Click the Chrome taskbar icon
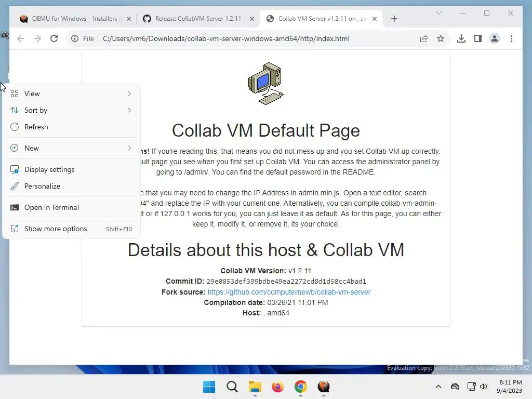Screen dimensions: 532x399 [301, 387]
